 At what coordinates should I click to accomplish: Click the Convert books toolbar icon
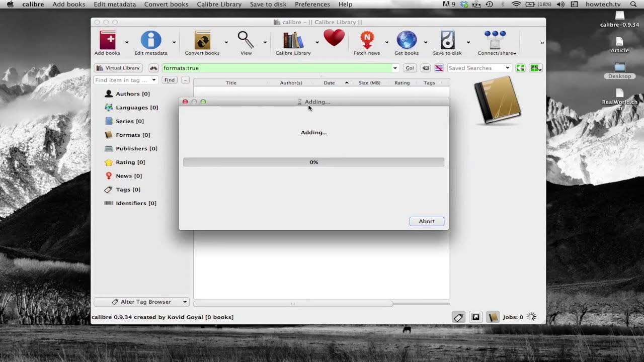pos(202,40)
